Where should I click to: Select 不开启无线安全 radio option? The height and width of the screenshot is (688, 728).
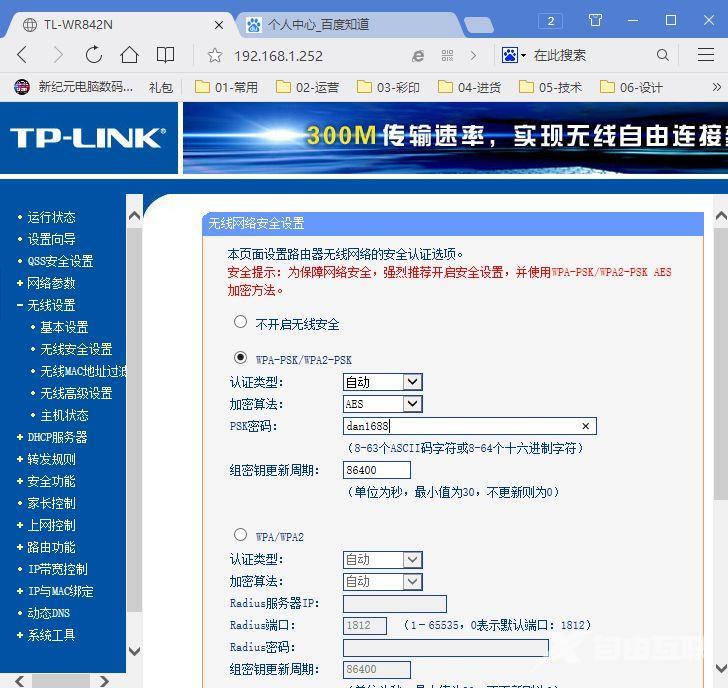click(240, 322)
